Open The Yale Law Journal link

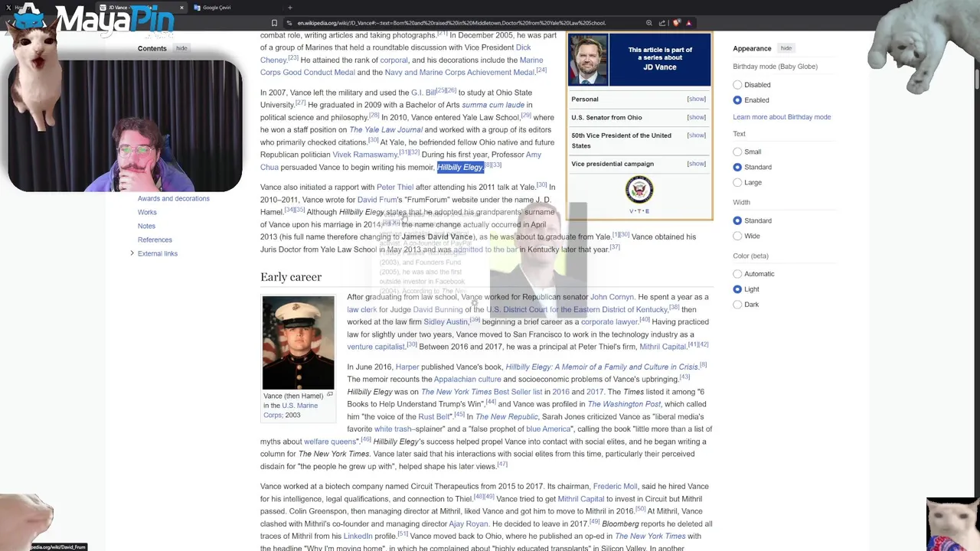[x=386, y=130]
